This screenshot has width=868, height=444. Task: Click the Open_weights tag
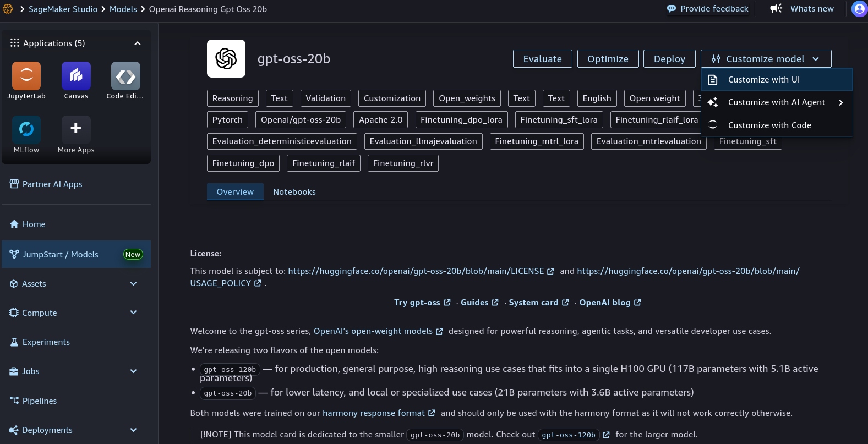[467, 98]
